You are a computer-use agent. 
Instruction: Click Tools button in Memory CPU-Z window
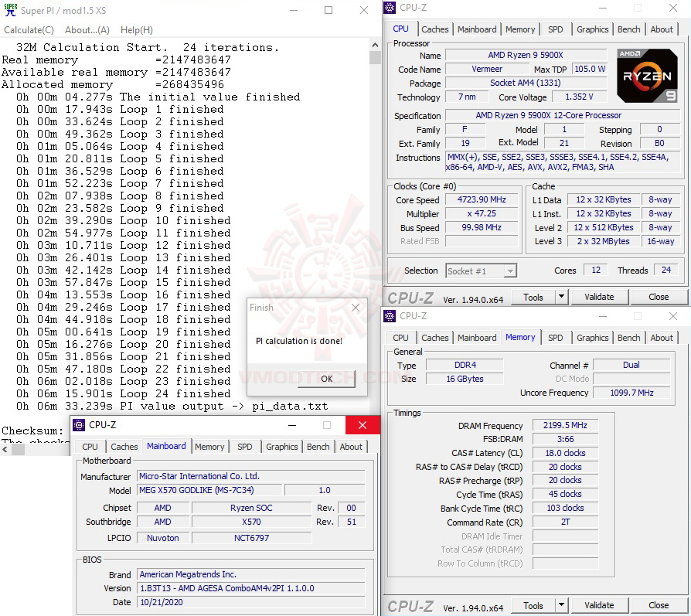[x=533, y=605]
